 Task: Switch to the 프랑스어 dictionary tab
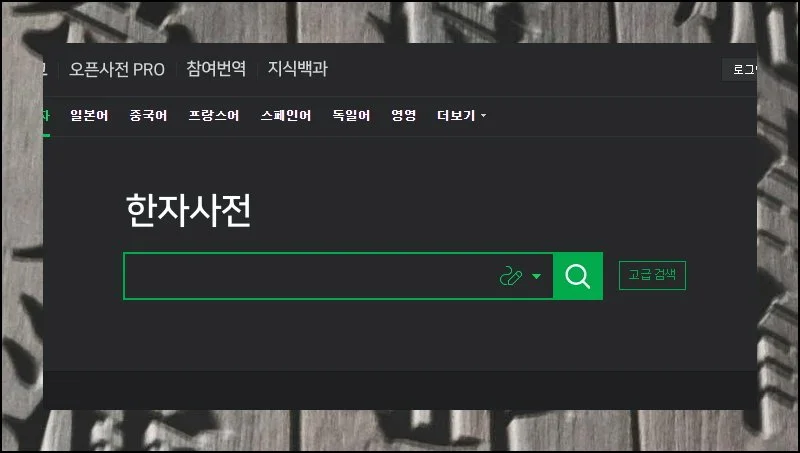214,115
